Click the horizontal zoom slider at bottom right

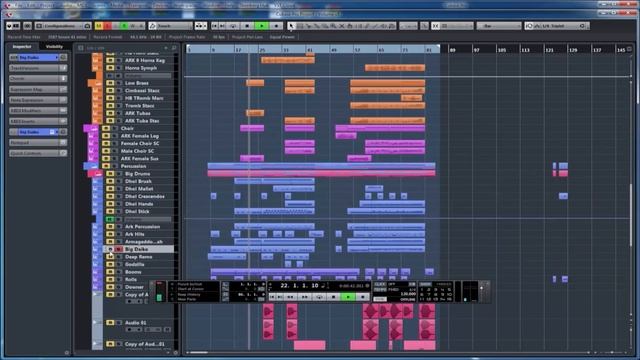tap(611, 352)
